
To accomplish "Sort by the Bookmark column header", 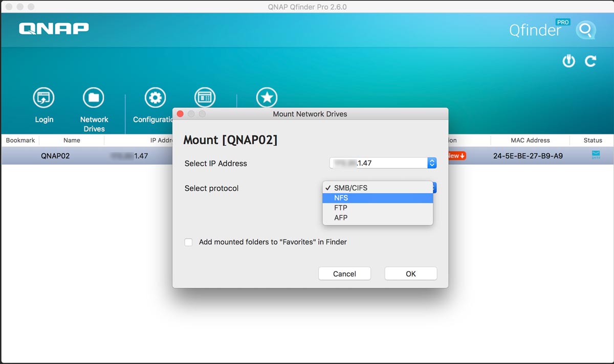I will [x=20, y=140].
